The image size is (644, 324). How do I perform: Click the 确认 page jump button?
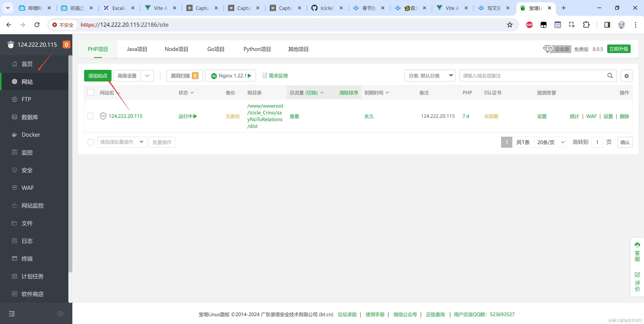point(625,142)
